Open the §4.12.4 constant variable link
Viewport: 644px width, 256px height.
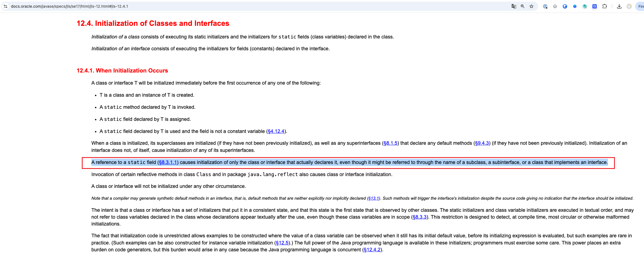[x=276, y=131]
